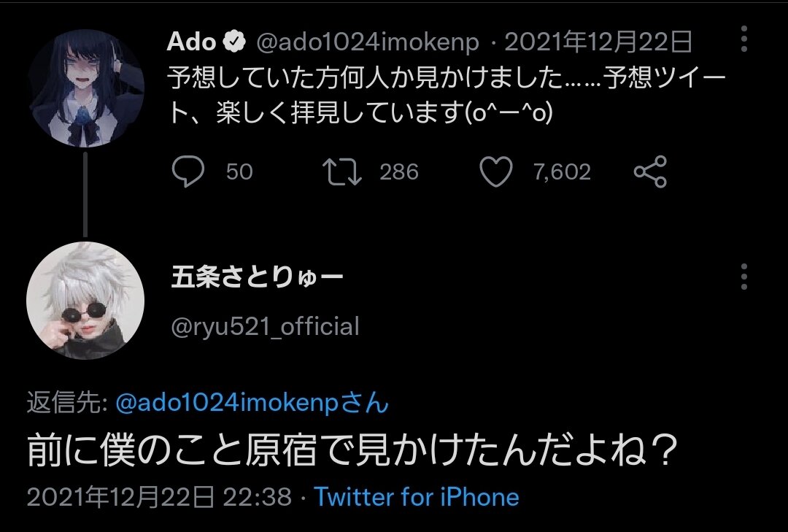Click the reply text about 原宿

[349, 451]
